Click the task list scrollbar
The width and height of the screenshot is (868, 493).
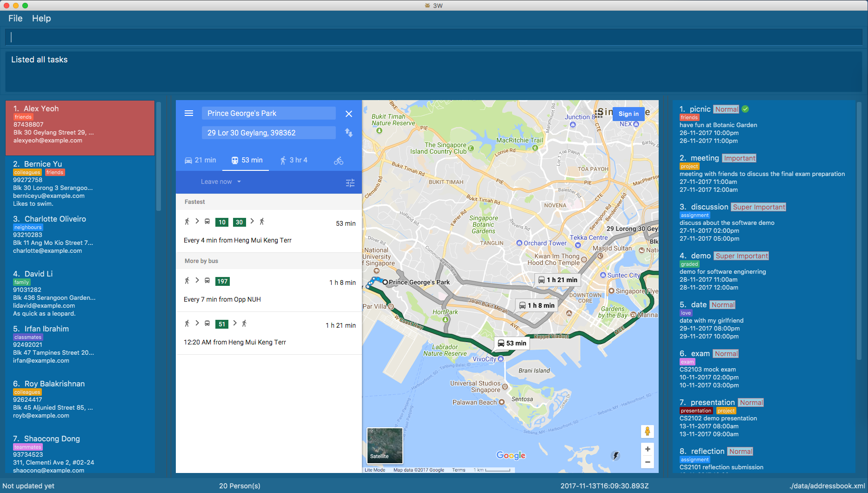tap(859, 231)
